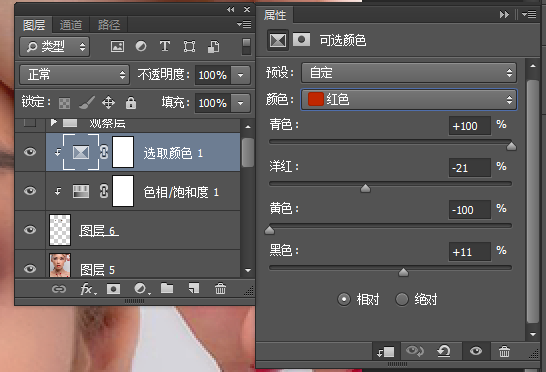The height and width of the screenshot is (372, 546).
Task: Switch to the 图层 tab
Action: [34, 25]
